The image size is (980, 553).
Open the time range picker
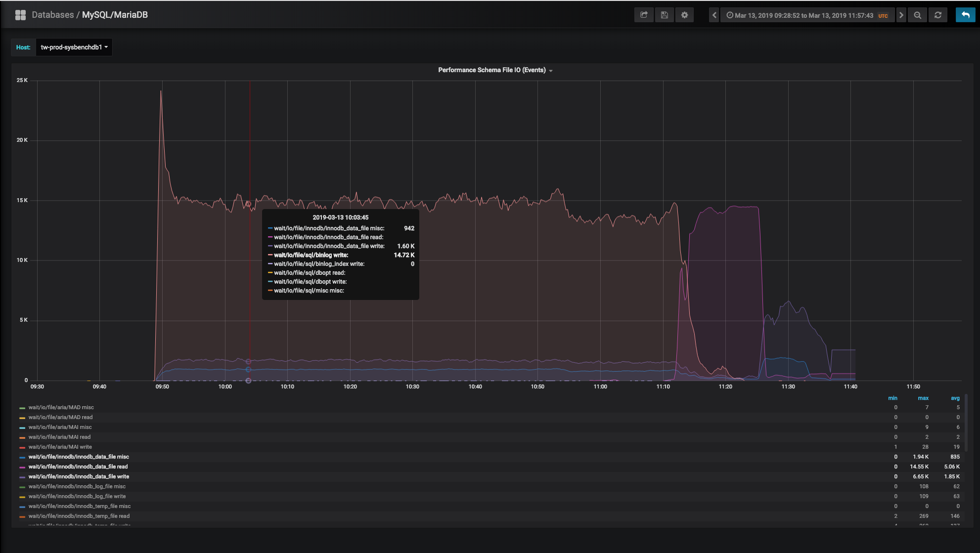coord(806,15)
